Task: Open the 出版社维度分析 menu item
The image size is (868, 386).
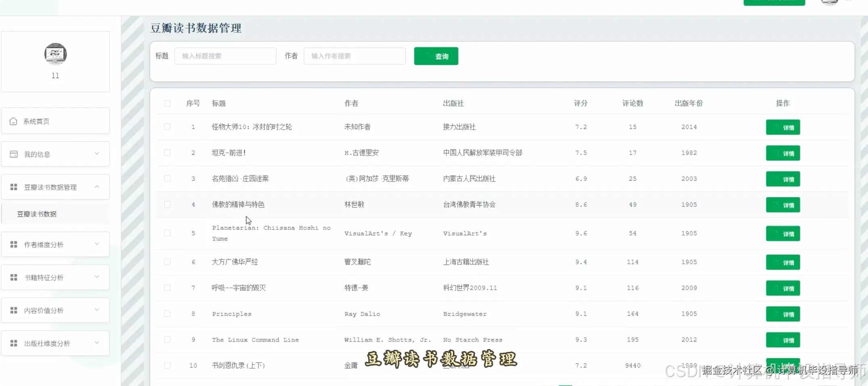Action: click(x=55, y=343)
